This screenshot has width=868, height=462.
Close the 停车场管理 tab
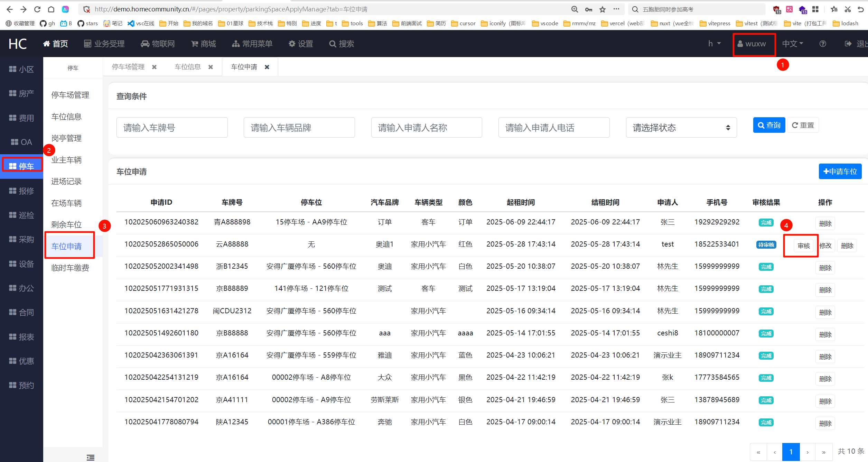[155, 67]
